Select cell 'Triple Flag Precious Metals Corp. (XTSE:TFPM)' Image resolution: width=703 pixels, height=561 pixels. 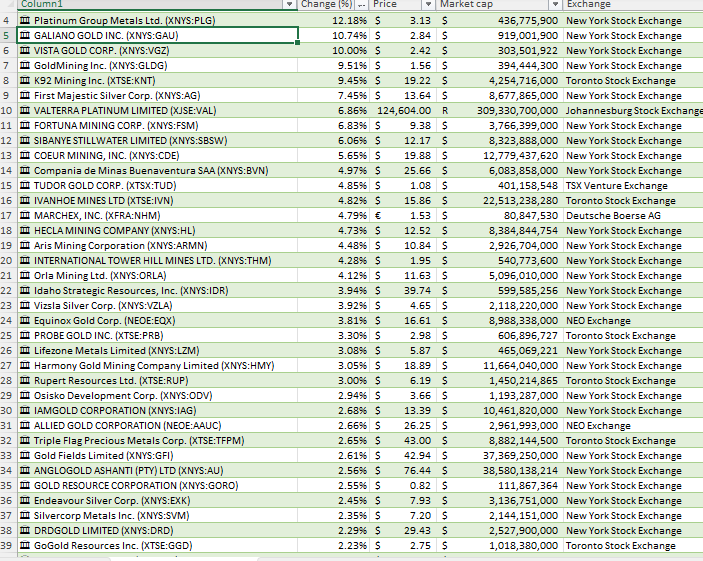pos(157,440)
